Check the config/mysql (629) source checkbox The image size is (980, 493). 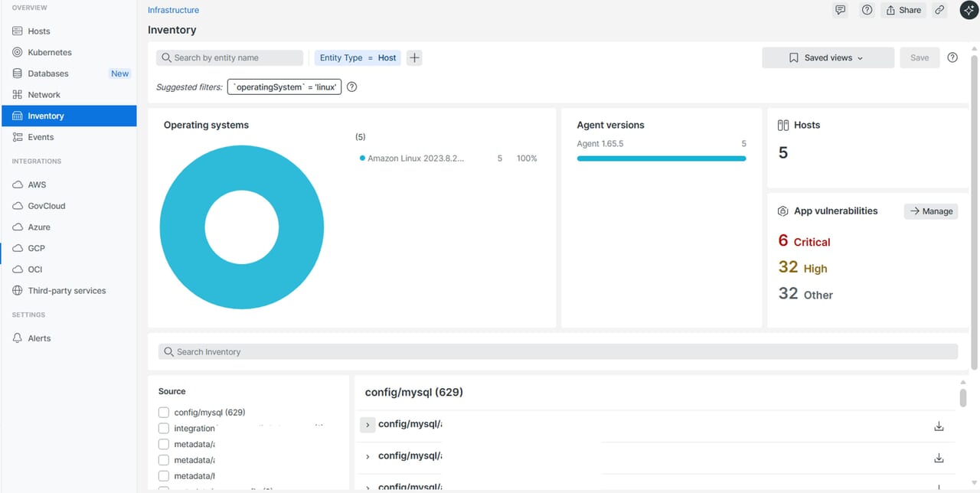pyautogui.click(x=164, y=412)
